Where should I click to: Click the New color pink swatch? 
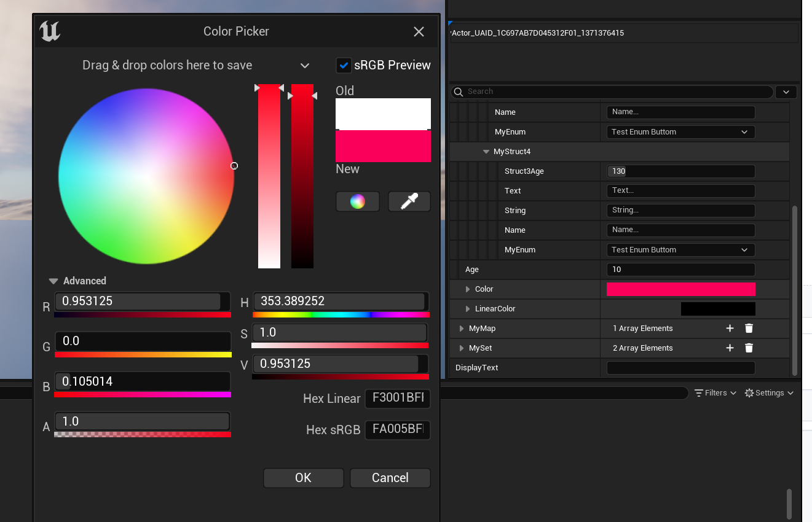pyautogui.click(x=383, y=146)
